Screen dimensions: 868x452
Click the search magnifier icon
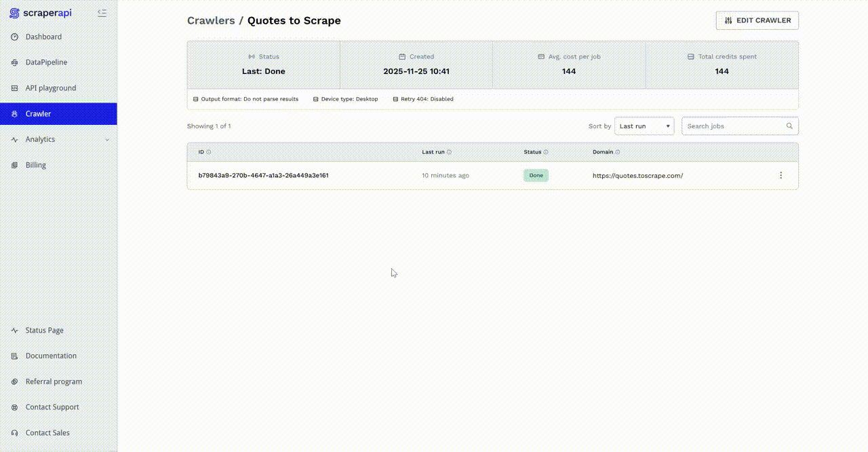789,126
